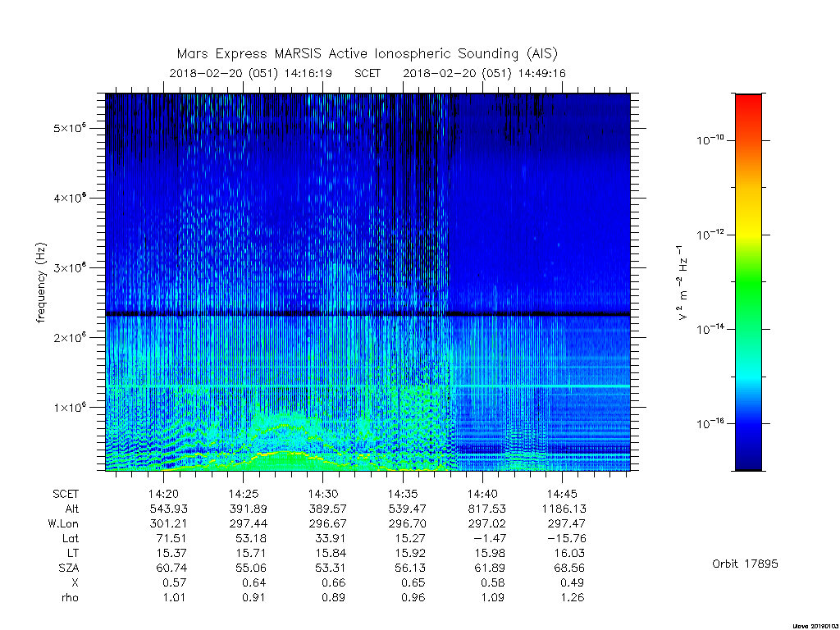Click local time value '15.37'
The width and height of the screenshot is (840, 630).
pyautogui.click(x=171, y=553)
